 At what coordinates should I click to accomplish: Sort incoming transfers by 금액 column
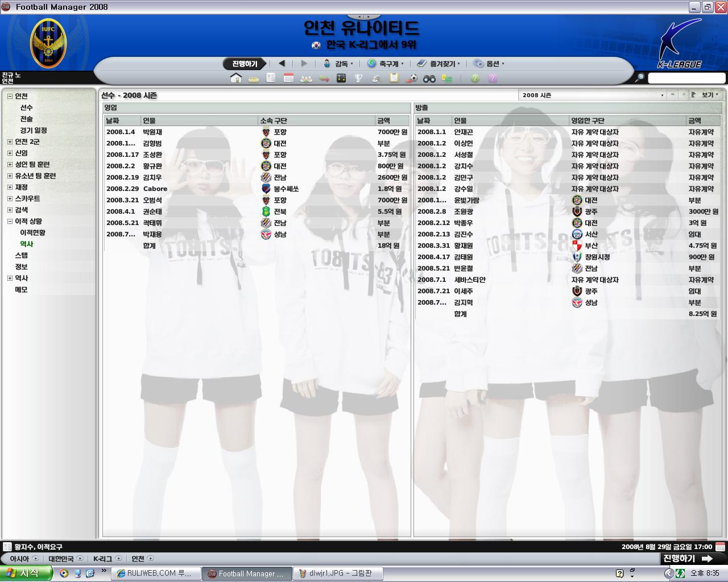click(391, 120)
